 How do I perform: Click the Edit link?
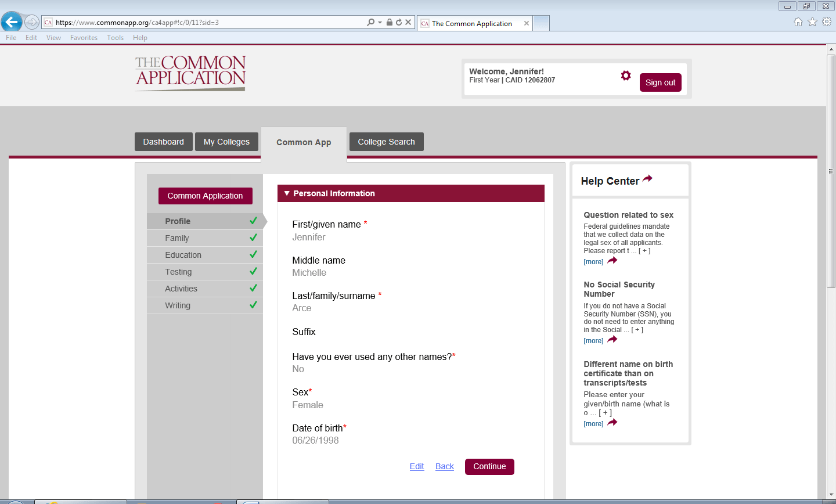417,466
